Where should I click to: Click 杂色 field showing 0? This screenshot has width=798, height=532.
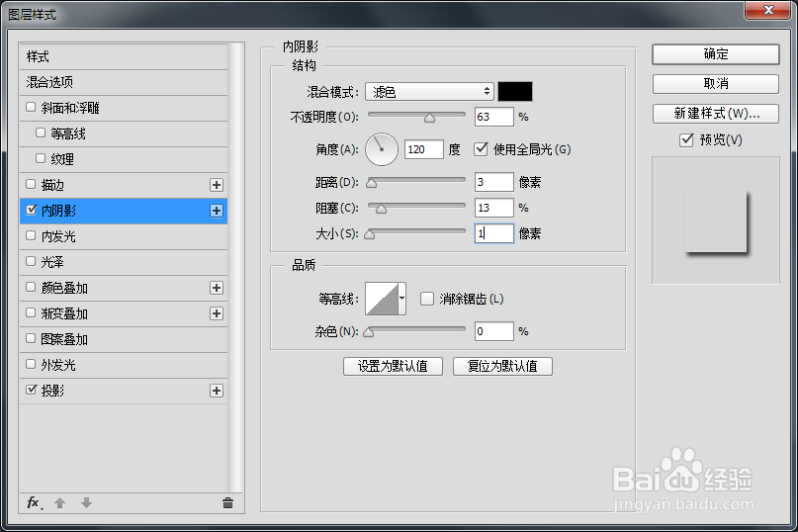coord(493,331)
